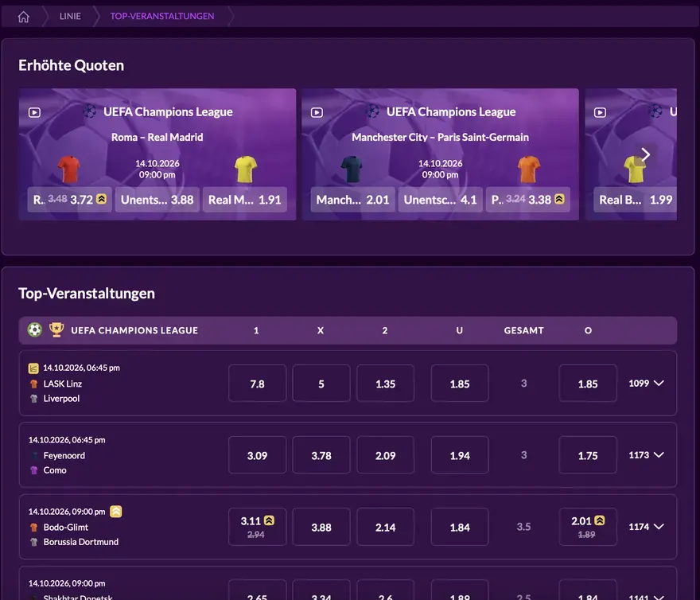Screen dimensions: 700x600
Task: Click Paris Saint-Germain's orange jersey icon
Action: (x=528, y=169)
